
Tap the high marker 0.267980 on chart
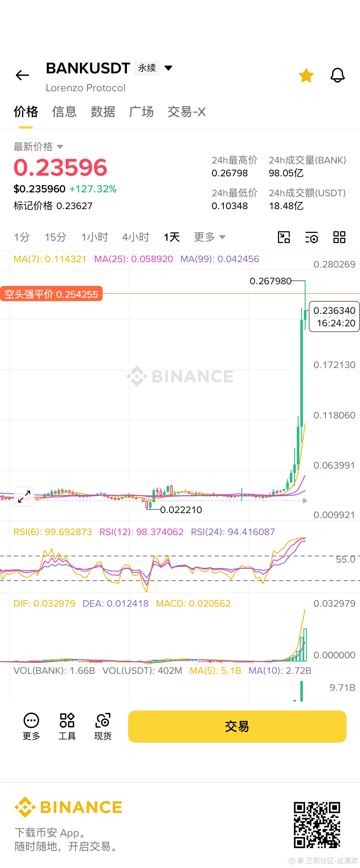click(x=270, y=281)
